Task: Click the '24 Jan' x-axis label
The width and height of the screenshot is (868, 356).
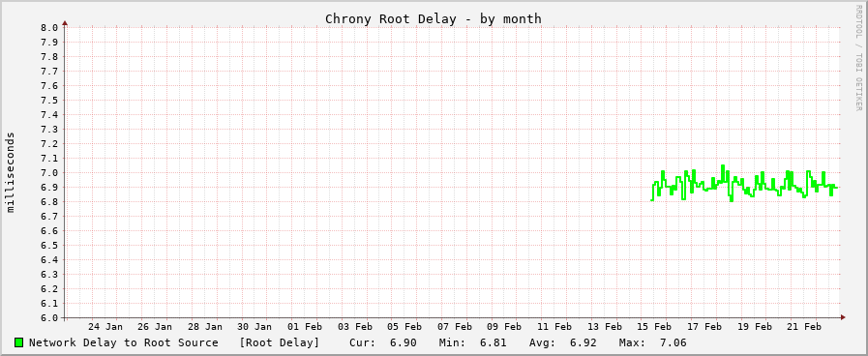Action: click(105, 327)
